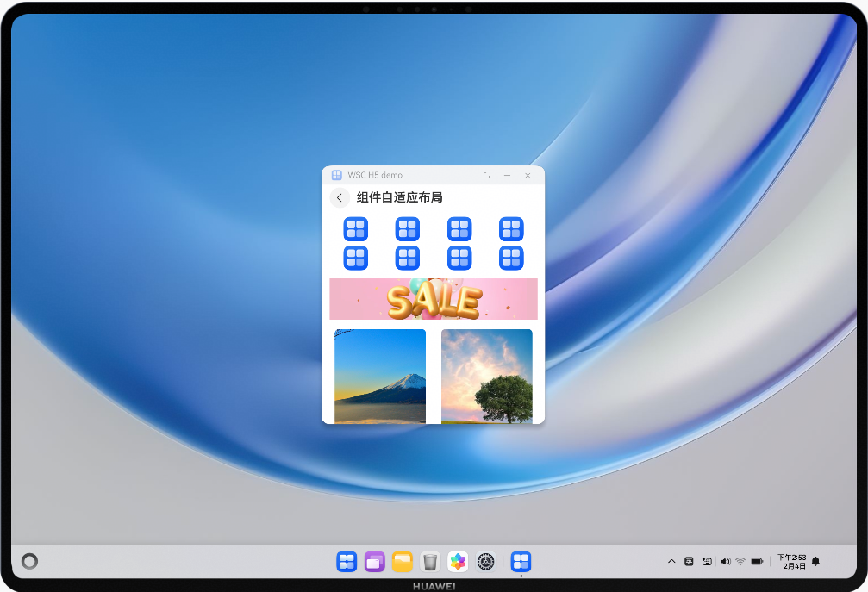The width and height of the screenshot is (868, 592).
Task: Close the WSC H5 demo window
Action: (x=528, y=175)
